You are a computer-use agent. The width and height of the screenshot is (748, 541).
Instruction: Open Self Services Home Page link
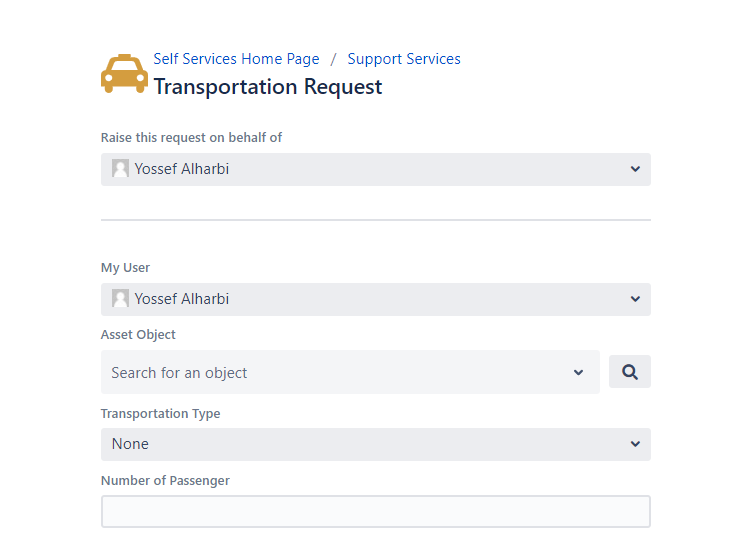[x=236, y=59]
